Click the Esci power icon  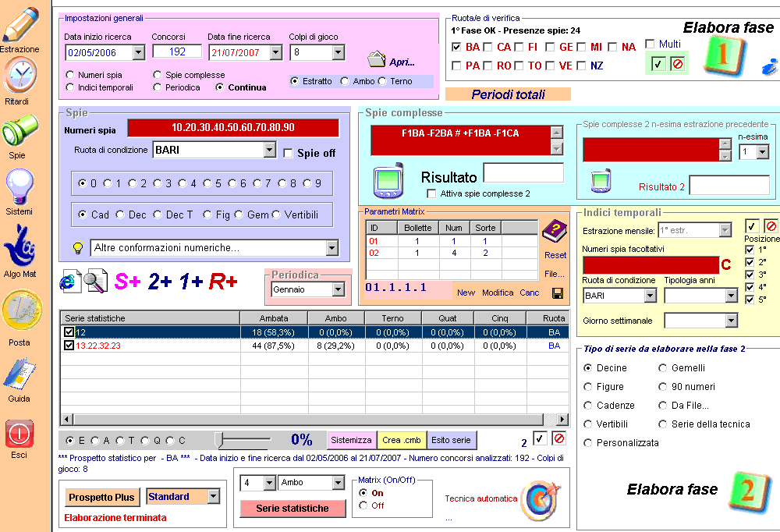pos(19,434)
